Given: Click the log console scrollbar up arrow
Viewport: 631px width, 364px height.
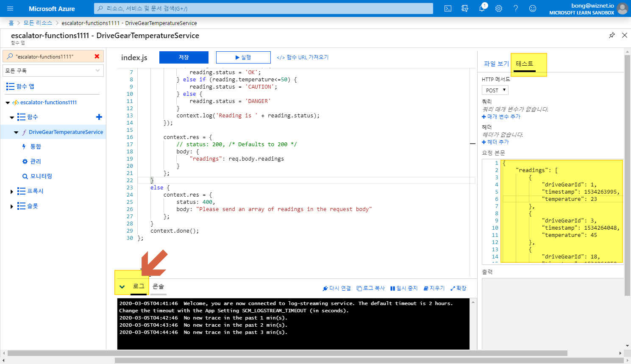Looking at the screenshot, I should (x=473, y=302).
